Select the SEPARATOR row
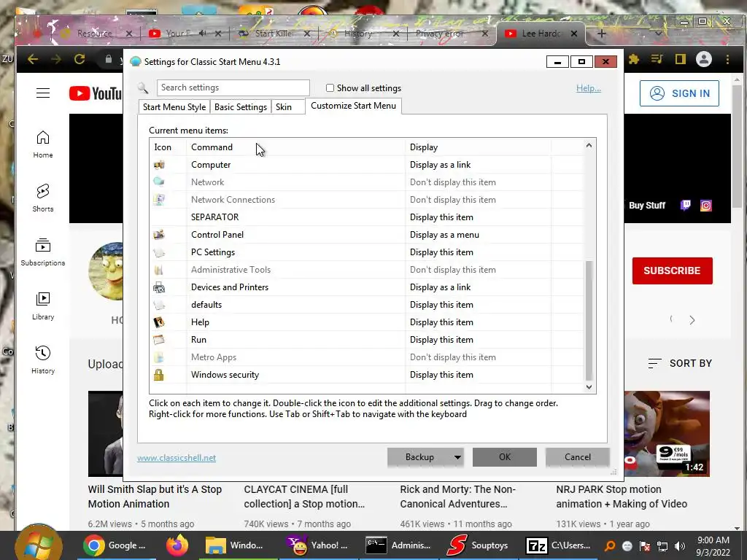The height and width of the screenshot is (560, 747). tap(367, 217)
